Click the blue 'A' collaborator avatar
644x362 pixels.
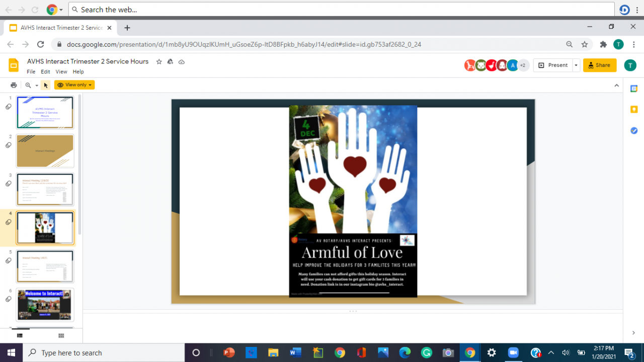click(513, 65)
